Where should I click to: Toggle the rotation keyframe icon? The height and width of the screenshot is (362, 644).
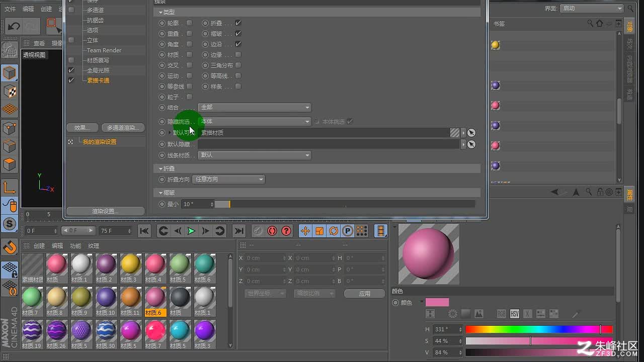pyautogui.click(x=333, y=231)
